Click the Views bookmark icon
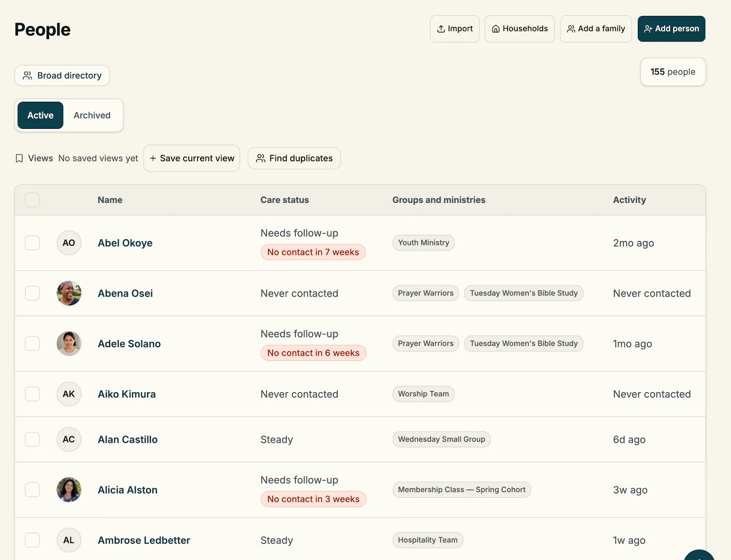The height and width of the screenshot is (560, 731). (x=19, y=158)
